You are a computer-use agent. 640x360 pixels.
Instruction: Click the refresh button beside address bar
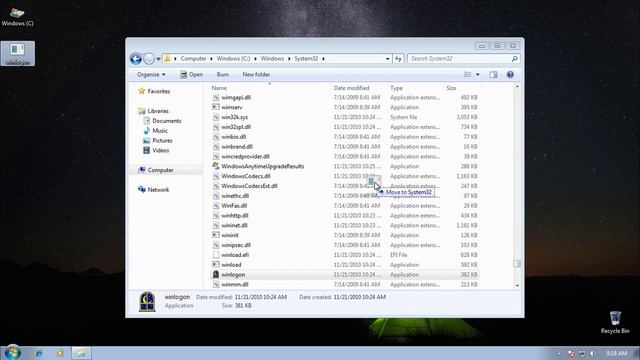[398, 59]
